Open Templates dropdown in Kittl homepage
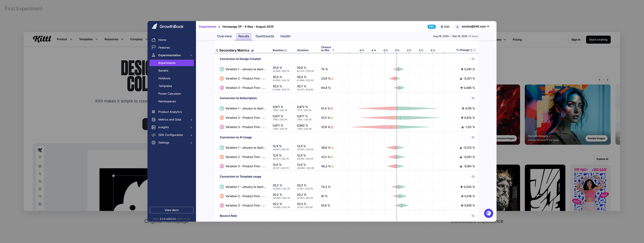 point(88,39)
